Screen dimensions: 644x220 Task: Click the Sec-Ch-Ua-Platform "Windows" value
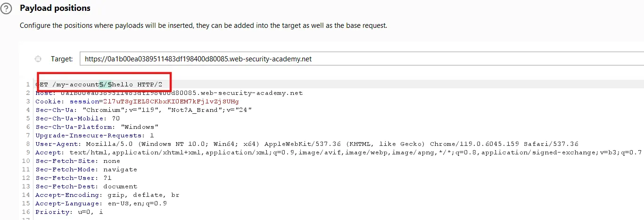click(140, 127)
